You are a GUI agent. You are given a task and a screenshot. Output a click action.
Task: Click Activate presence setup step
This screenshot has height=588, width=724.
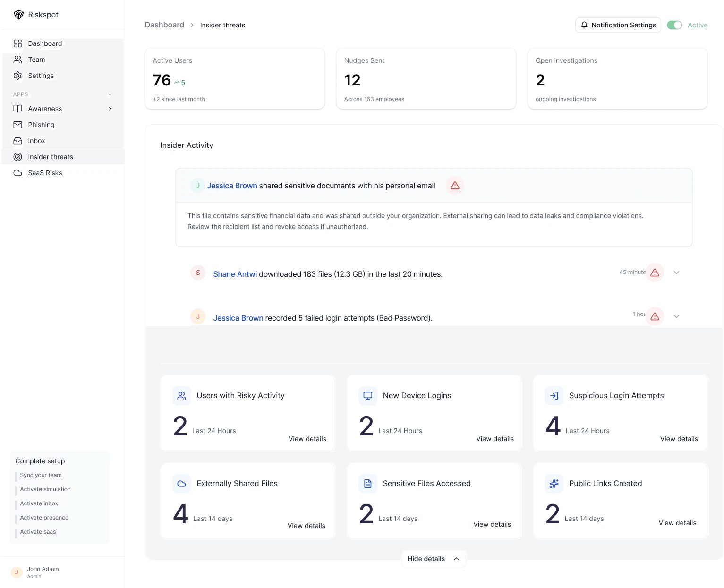click(44, 518)
